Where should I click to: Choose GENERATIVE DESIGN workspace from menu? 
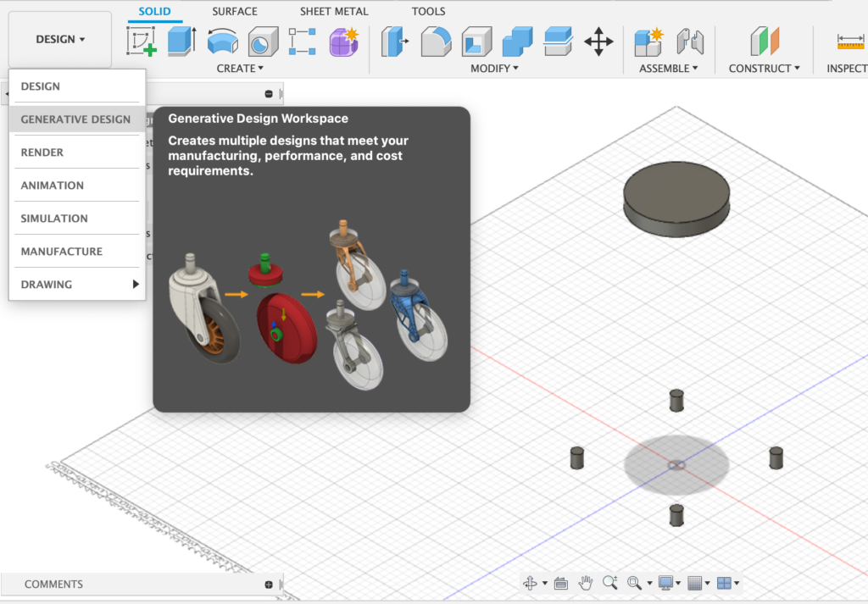pyautogui.click(x=75, y=119)
